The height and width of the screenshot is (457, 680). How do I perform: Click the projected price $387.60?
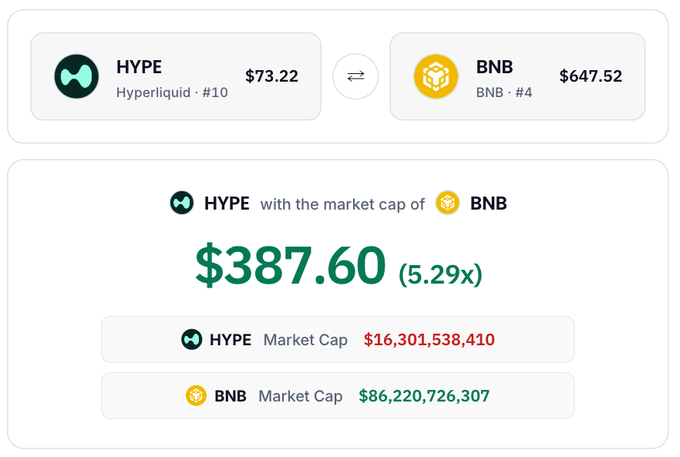[x=290, y=265]
